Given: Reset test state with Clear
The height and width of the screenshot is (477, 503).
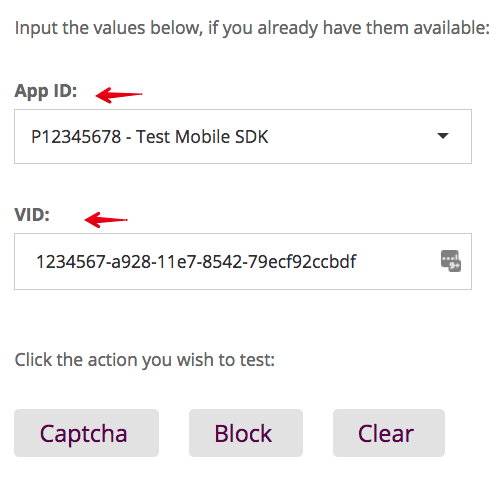Looking at the screenshot, I should tap(389, 433).
